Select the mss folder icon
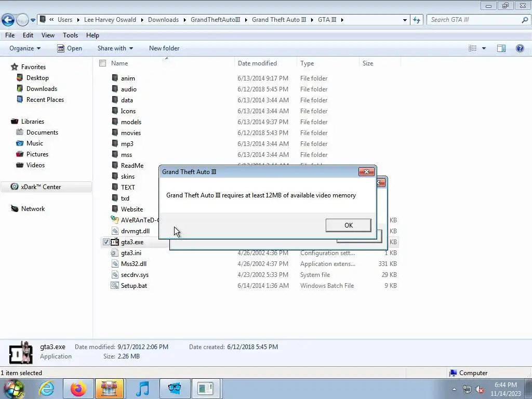 [x=115, y=154]
